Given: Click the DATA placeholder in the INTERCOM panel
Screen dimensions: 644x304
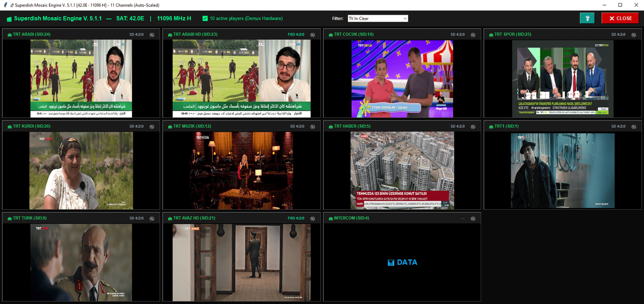Looking at the screenshot, I should click(x=402, y=262).
